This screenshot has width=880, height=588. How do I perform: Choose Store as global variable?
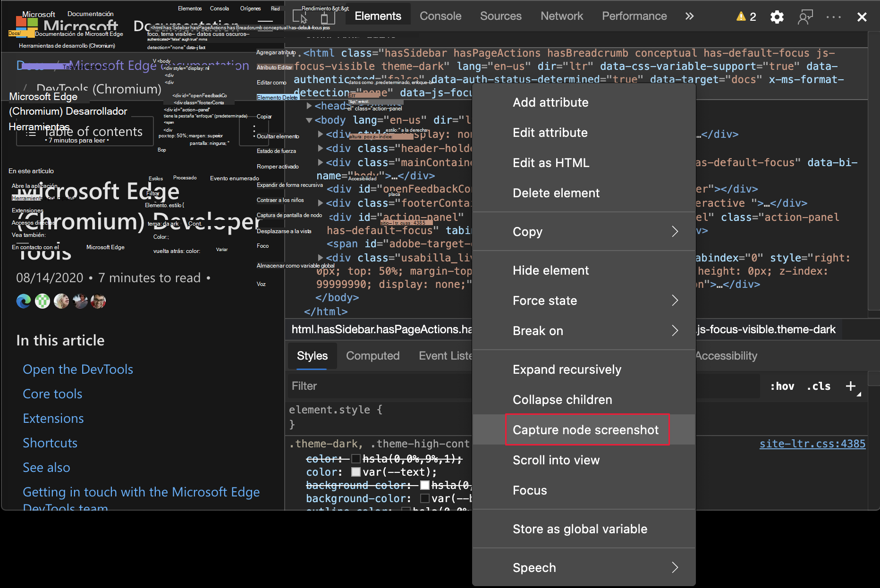584,529
